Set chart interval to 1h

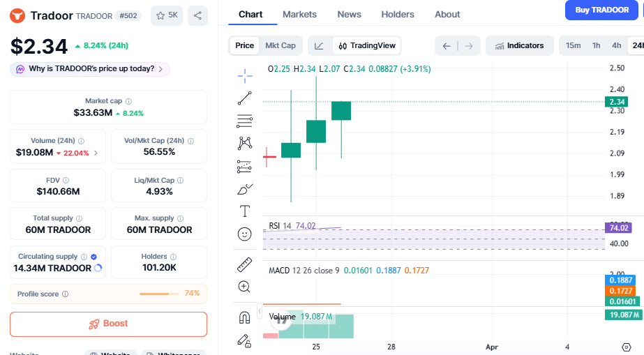pos(597,45)
